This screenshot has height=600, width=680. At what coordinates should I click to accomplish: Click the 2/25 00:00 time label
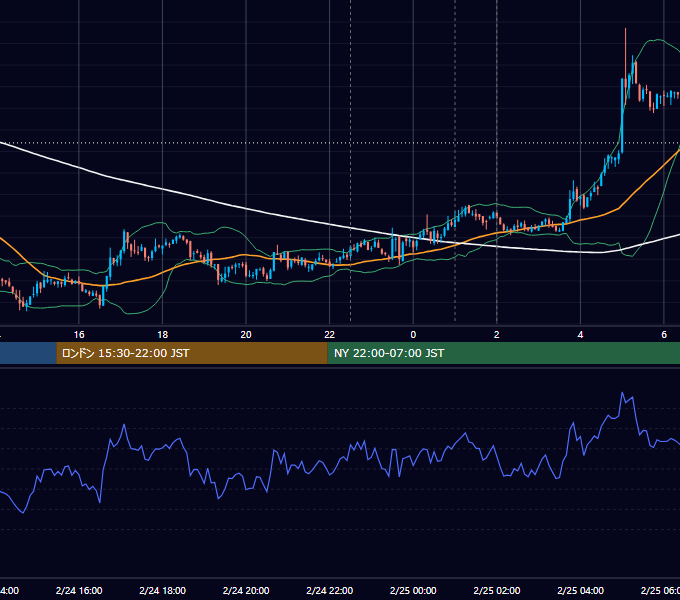(413, 591)
